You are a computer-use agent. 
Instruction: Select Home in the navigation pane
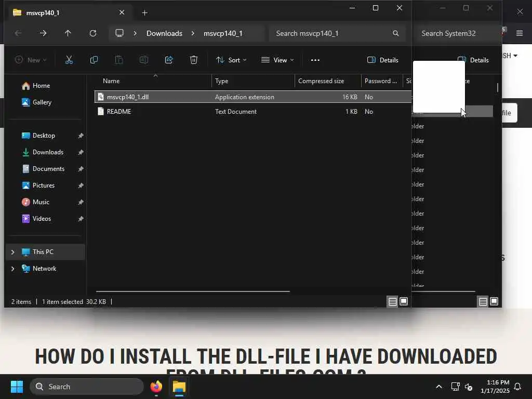[x=41, y=86]
